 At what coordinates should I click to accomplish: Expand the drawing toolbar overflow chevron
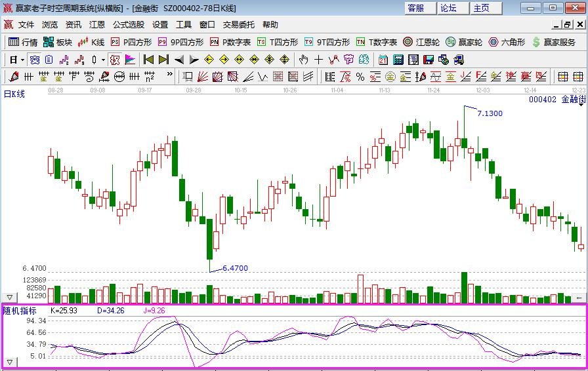[170, 74]
